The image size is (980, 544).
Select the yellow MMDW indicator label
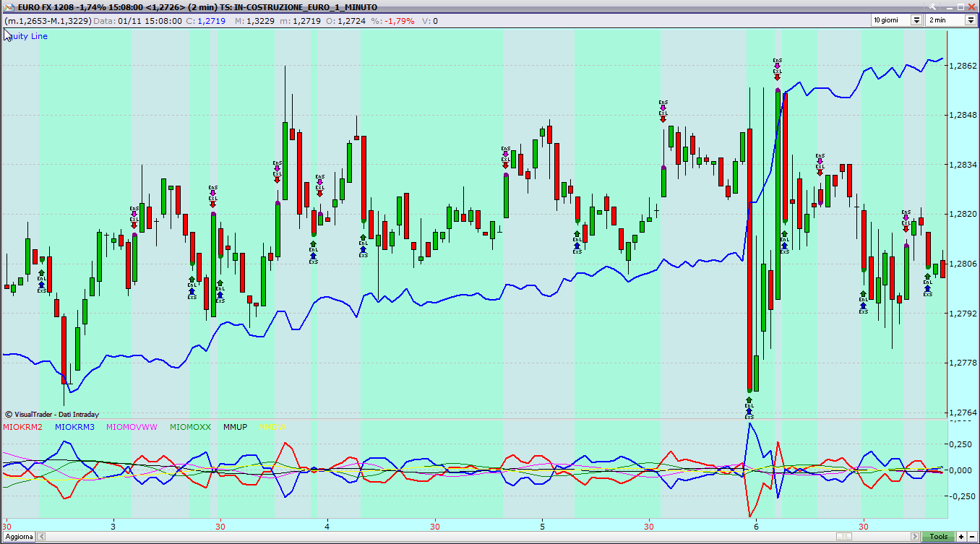(x=272, y=427)
